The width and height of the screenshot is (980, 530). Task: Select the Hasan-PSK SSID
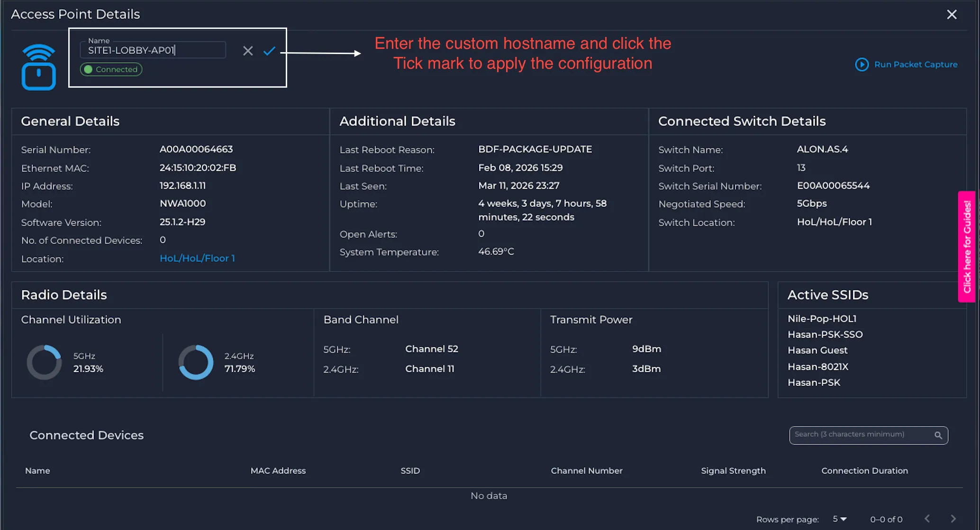point(814,383)
